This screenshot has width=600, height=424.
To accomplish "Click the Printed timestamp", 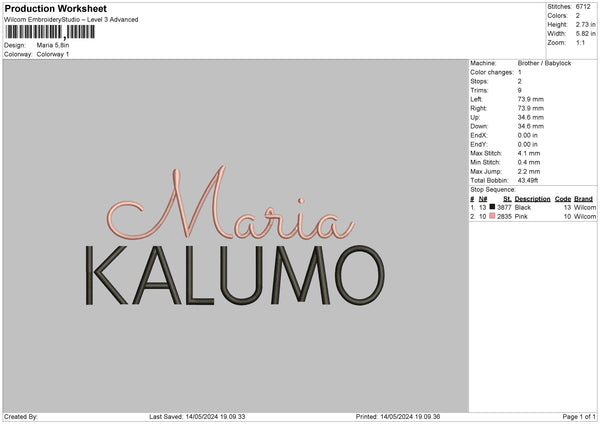I will 410,417.
